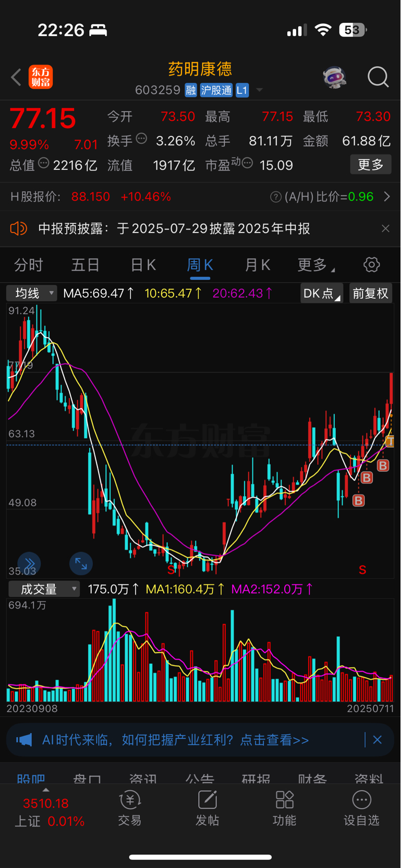Tap the current price 77.15
This screenshot has width=401, height=868.
43,119
